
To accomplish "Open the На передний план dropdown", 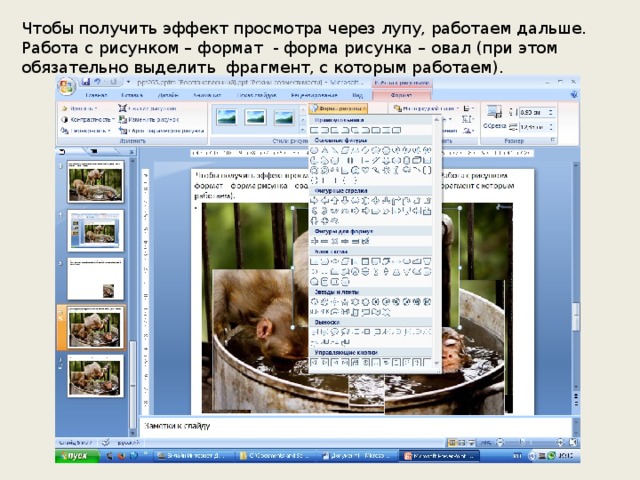I will pos(427,109).
